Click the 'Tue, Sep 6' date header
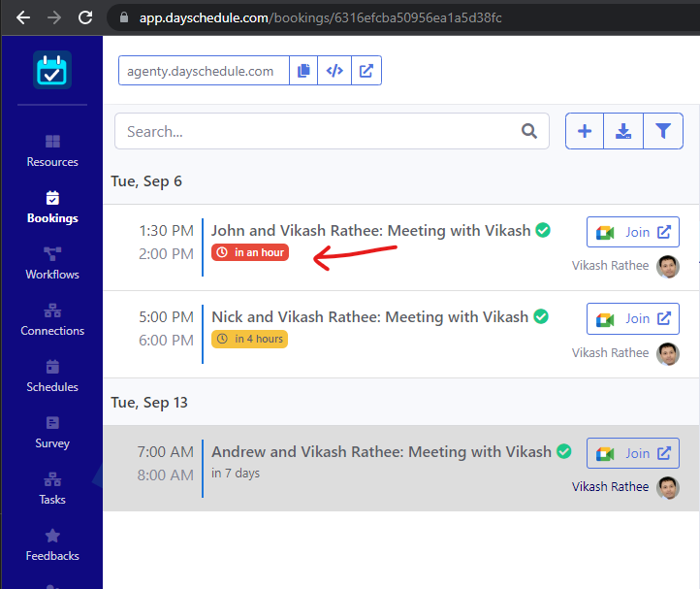This screenshot has height=589, width=700. [x=146, y=181]
